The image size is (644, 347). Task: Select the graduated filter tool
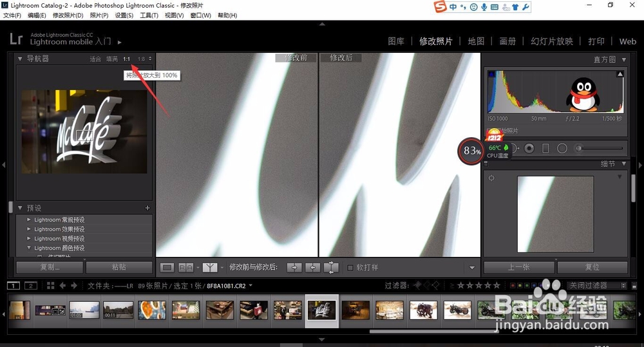(545, 148)
